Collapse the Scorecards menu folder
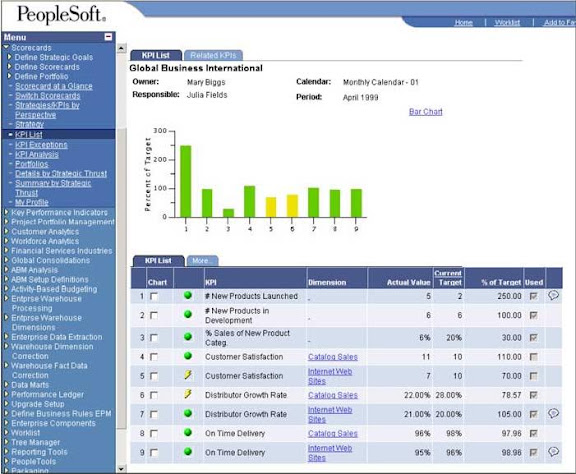 click(x=6, y=47)
